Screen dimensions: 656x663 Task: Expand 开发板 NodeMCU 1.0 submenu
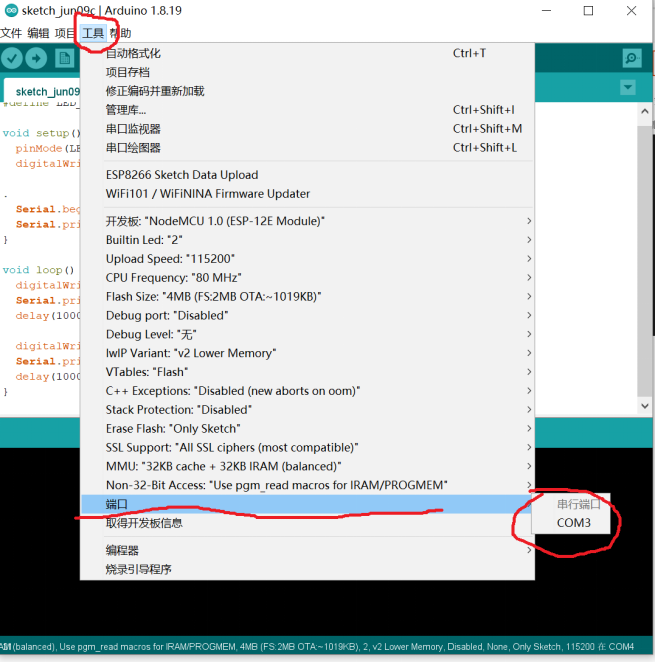pyautogui.click(x=307, y=221)
